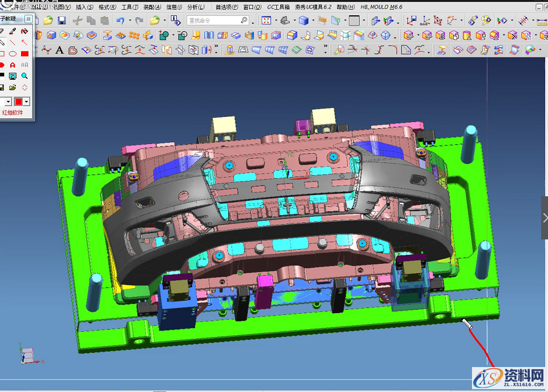Screen dimensions: 548x392
Task: Click the Fit view icon
Action: pyautogui.click(x=266, y=20)
